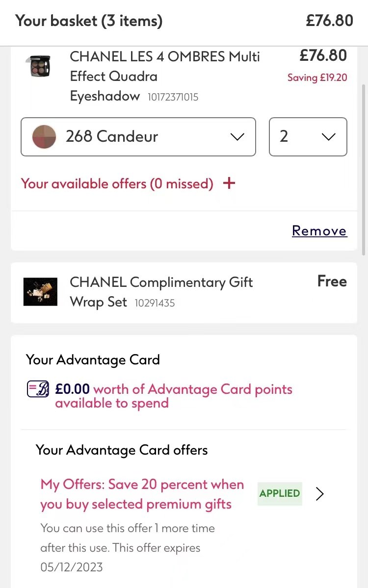Image resolution: width=368 pixels, height=588 pixels.
Task: Open Advantage Card offer details chevron
Action: pos(320,494)
